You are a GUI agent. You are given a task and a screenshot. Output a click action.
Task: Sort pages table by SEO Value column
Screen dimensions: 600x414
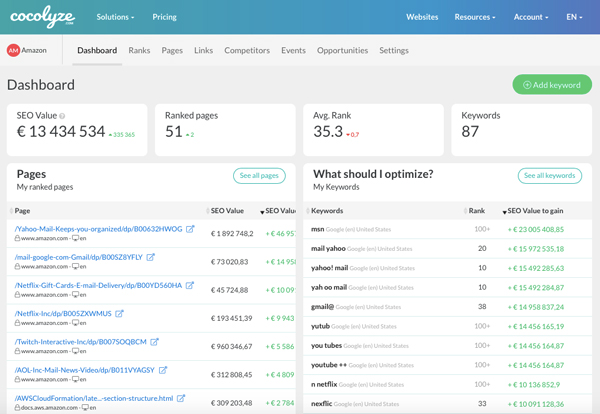(x=225, y=211)
